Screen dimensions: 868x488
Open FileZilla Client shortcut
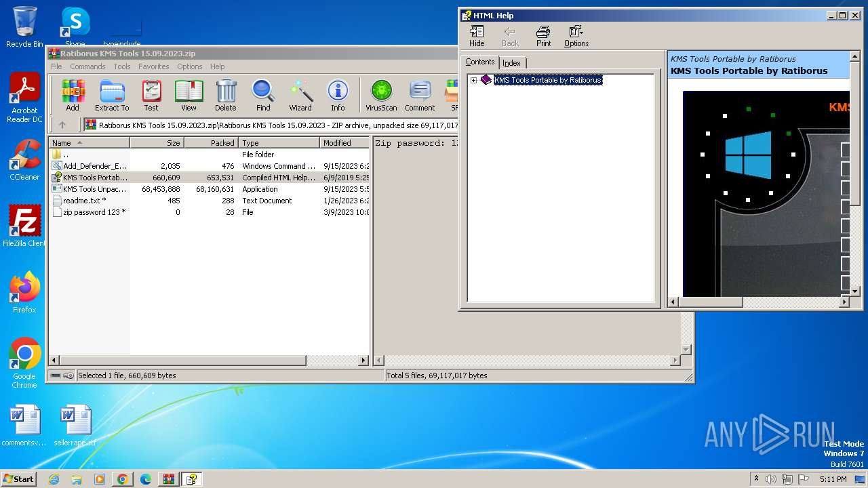tap(24, 226)
